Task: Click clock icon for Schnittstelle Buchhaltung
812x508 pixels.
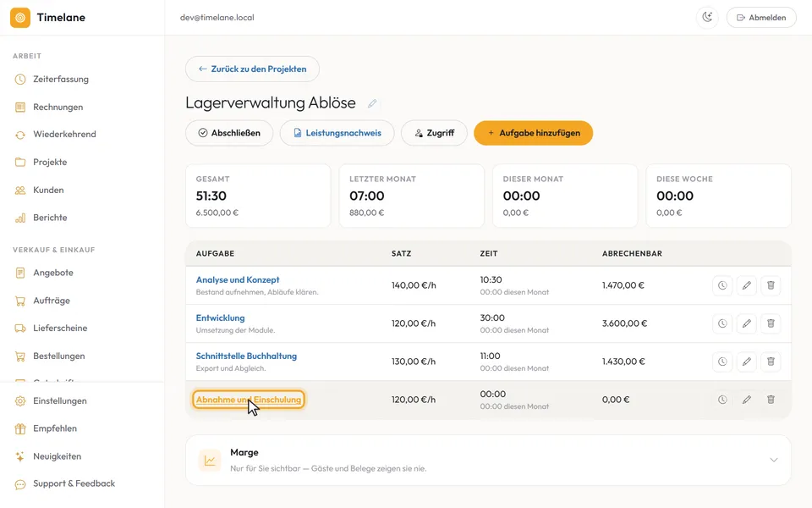Action: pos(722,362)
